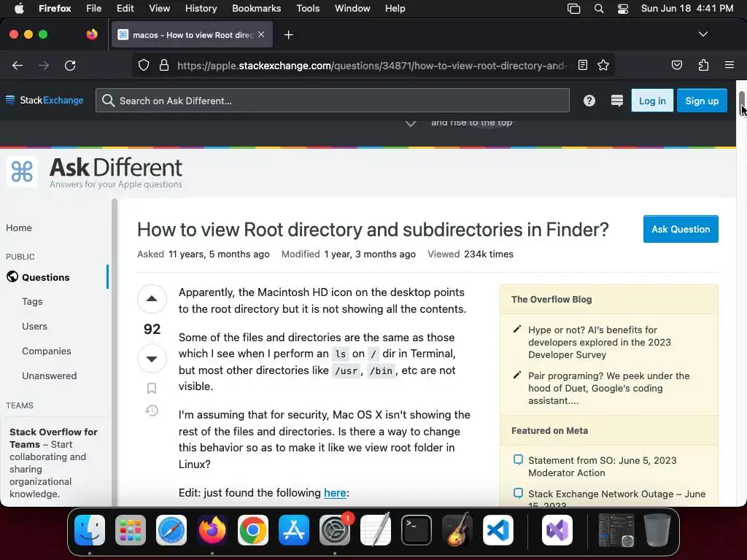Open the File menu

pos(94,8)
